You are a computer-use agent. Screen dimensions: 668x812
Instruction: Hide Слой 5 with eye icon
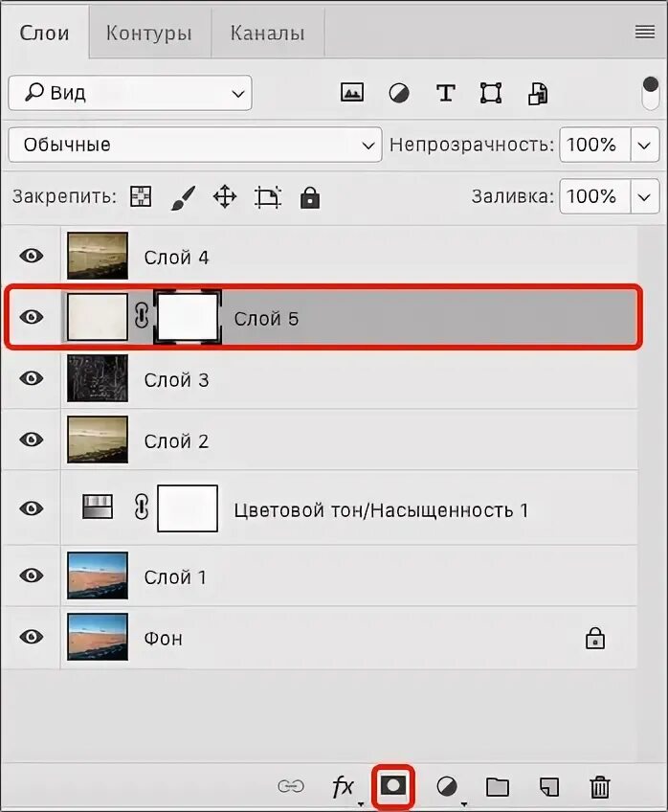click(x=31, y=317)
